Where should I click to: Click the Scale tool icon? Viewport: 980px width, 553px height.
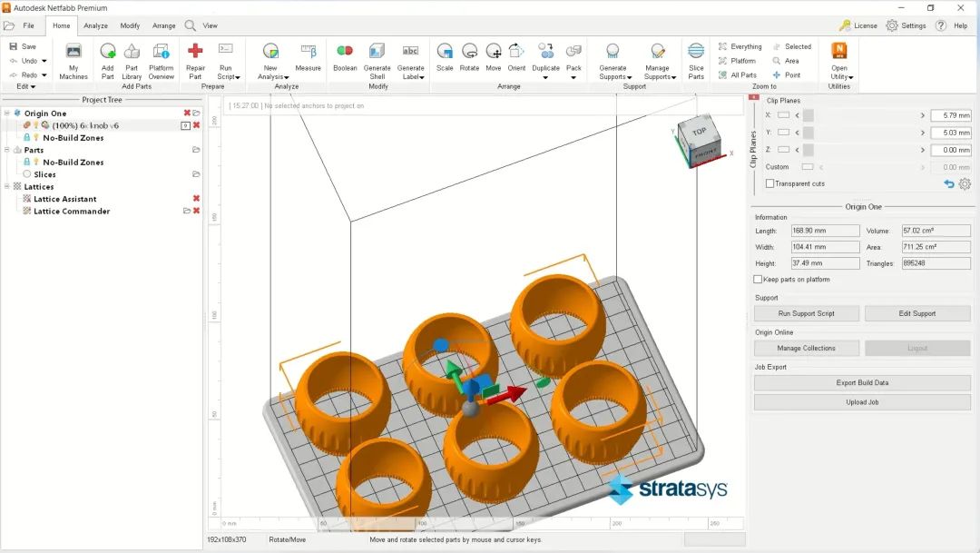[x=445, y=53]
